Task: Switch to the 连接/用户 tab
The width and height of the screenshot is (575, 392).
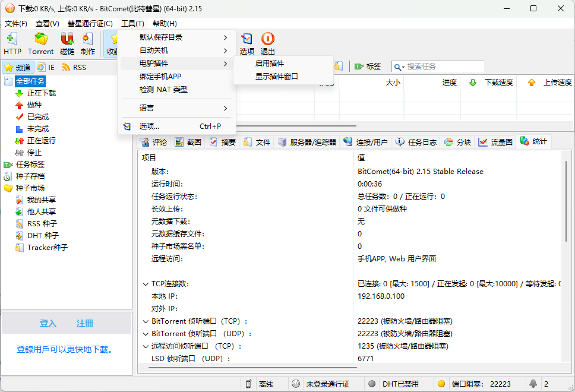Action: coord(365,142)
